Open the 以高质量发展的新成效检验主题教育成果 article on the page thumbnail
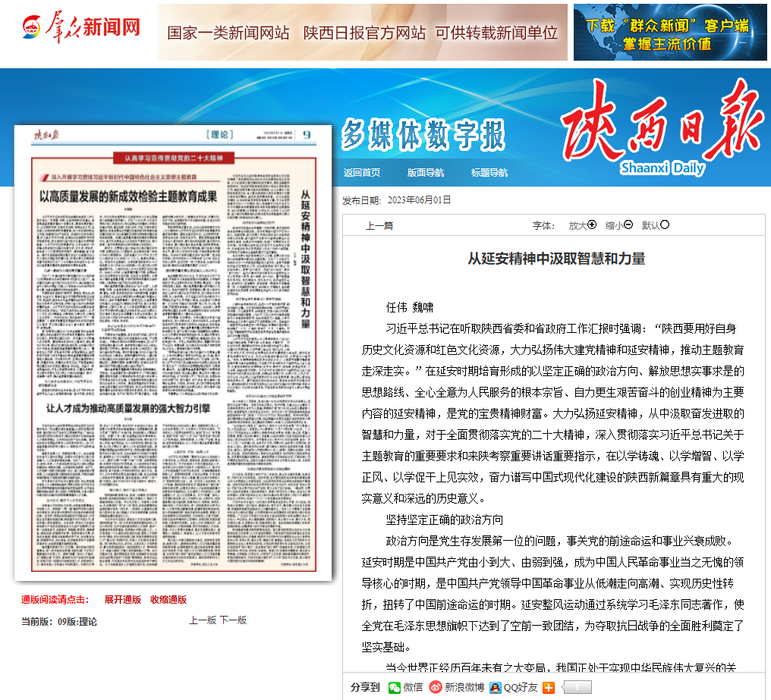This screenshot has width=771, height=700. point(127,196)
